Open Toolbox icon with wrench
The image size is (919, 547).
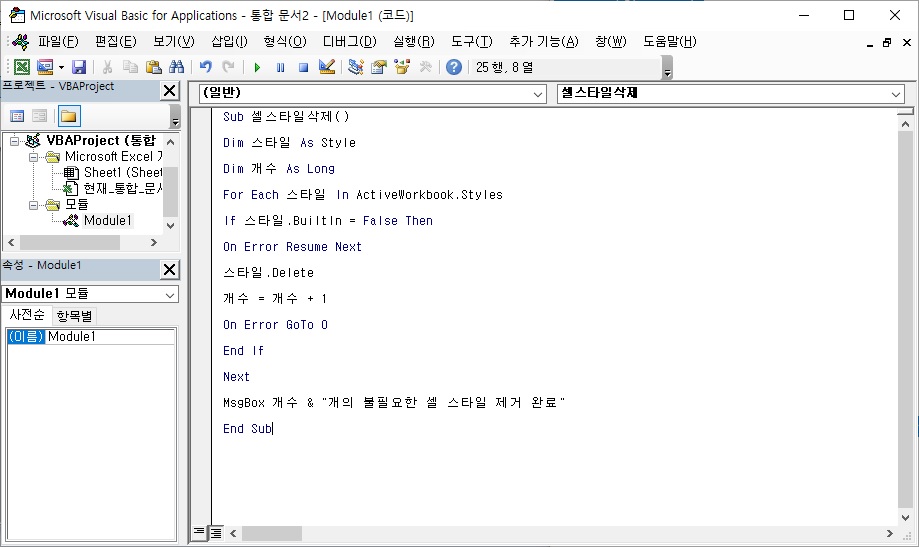pos(426,67)
